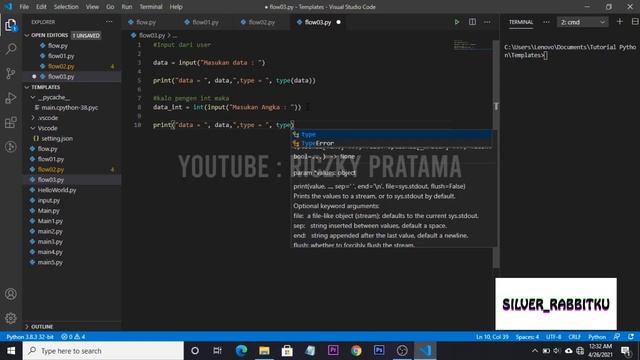Change Spaces: 4 indentation setting

pyautogui.click(x=527, y=337)
